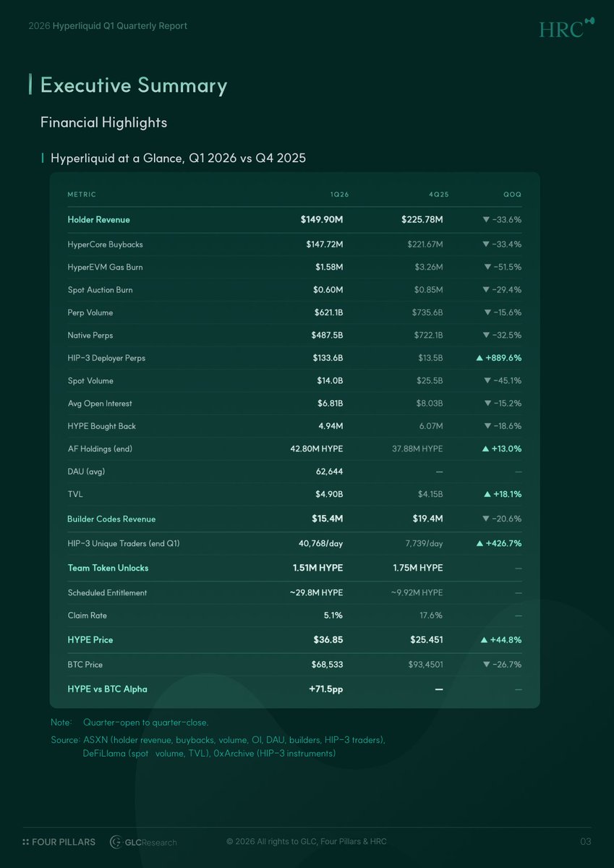The width and height of the screenshot is (614, 868).
Task: Click the page number 03
Action: [586, 841]
